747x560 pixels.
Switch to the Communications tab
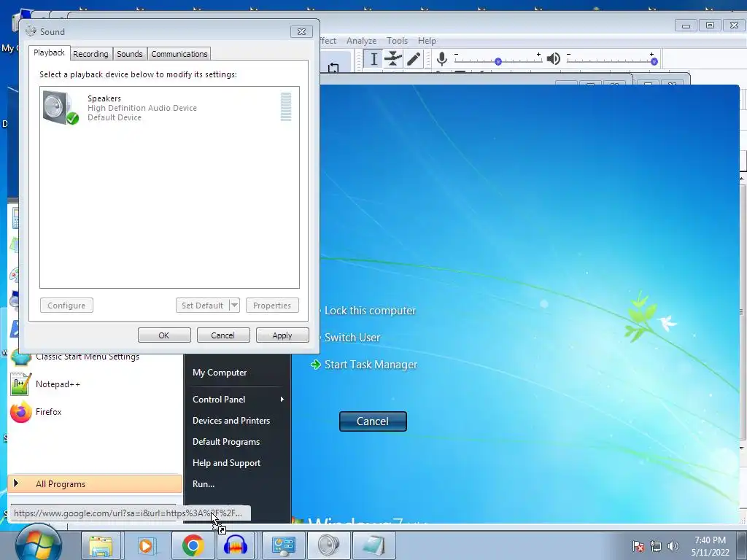point(179,54)
